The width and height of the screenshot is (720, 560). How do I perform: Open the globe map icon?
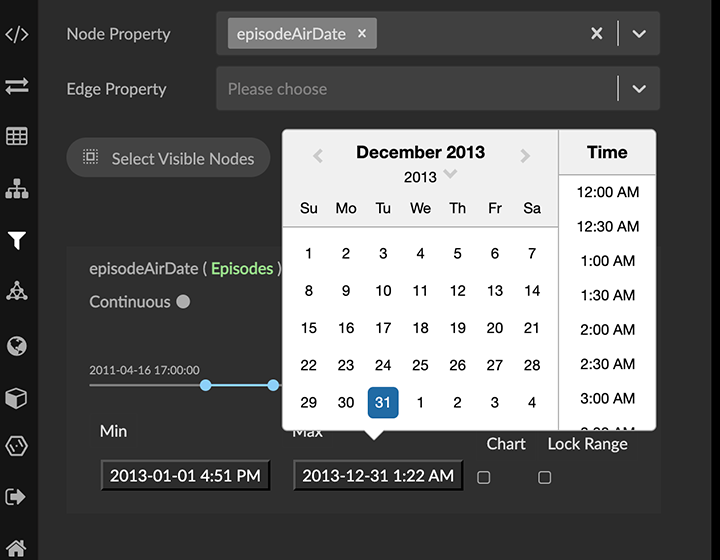(x=17, y=346)
